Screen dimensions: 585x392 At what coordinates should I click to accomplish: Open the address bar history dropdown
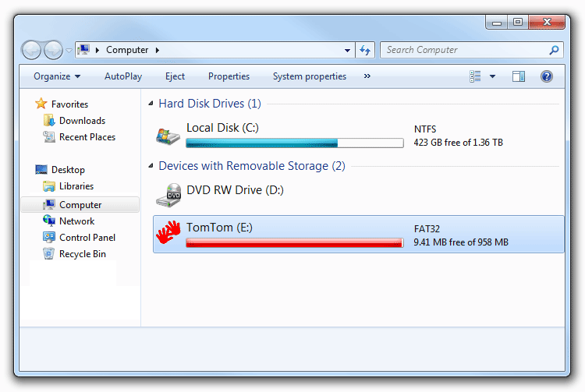point(348,50)
